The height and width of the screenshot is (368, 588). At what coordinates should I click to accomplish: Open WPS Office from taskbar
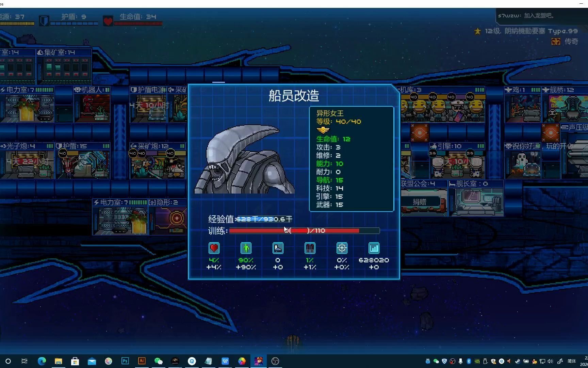click(225, 361)
